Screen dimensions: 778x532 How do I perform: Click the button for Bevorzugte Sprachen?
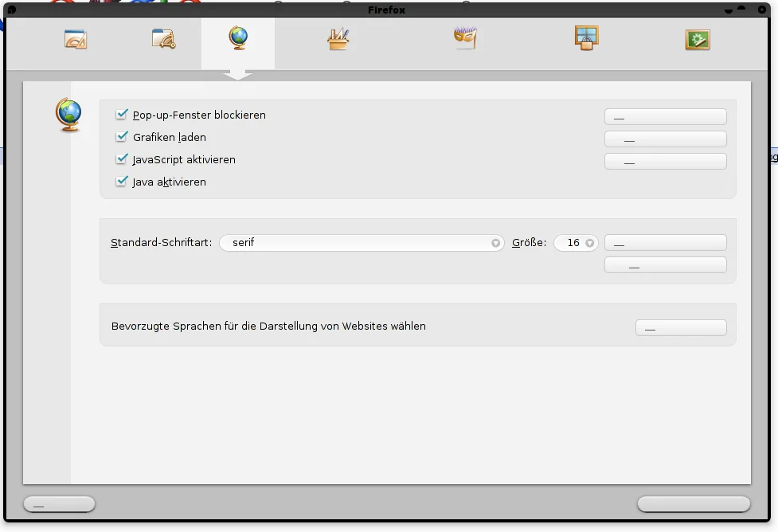click(681, 328)
